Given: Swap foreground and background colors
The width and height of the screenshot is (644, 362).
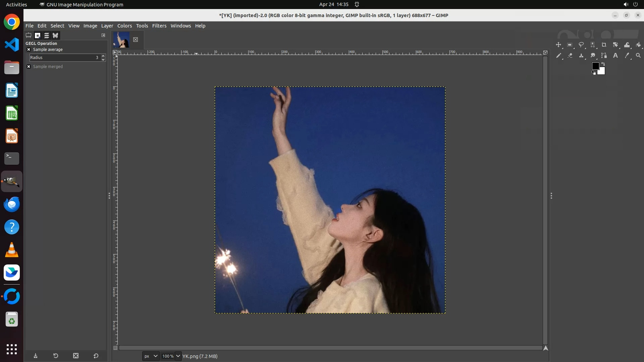Looking at the screenshot, I should [603, 64].
